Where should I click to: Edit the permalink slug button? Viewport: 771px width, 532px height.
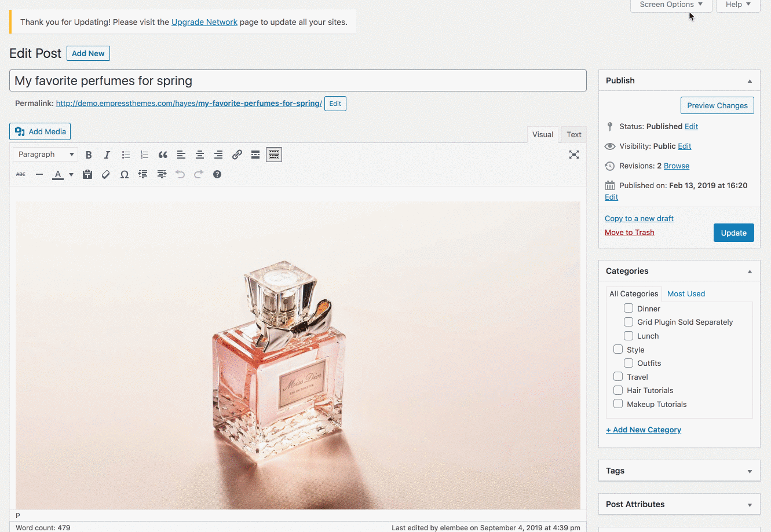[335, 104]
